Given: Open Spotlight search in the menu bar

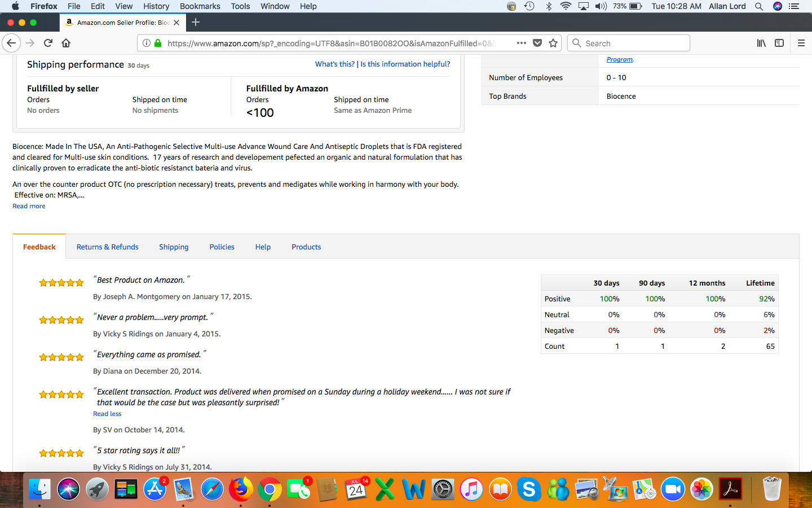Looking at the screenshot, I should (x=759, y=6).
